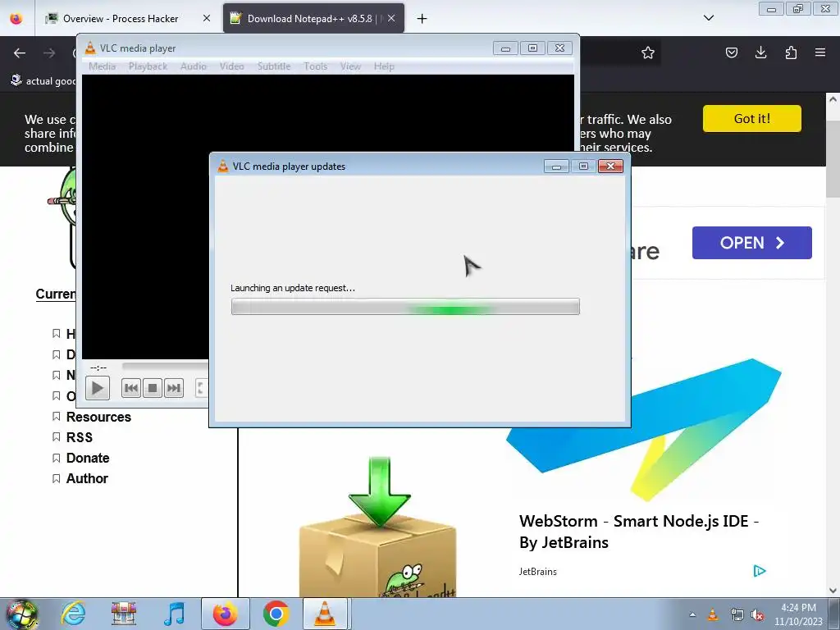Open the Resources link
Image resolution: width=840 pixels, height=630 pixels.
pos(98,417)
